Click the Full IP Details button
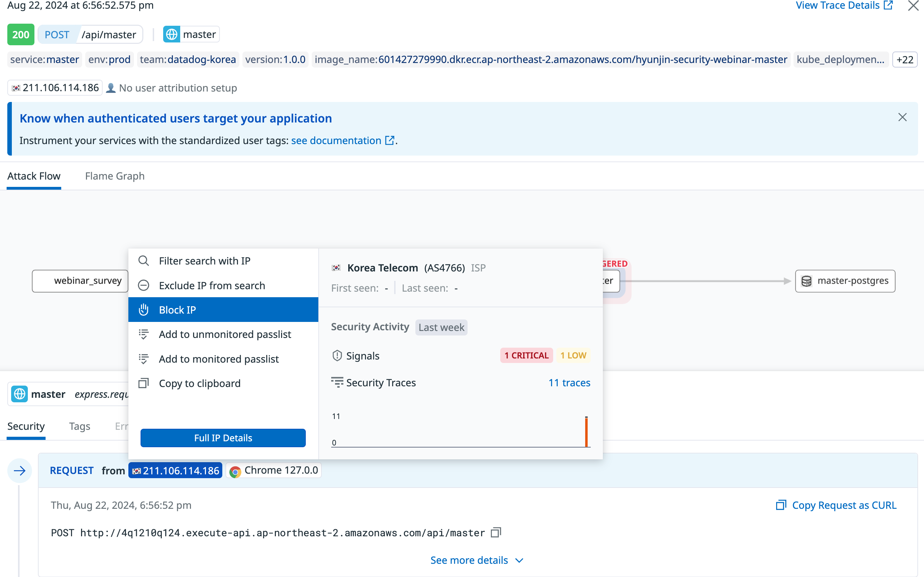The height and width of the screenshot is (577, 924). [223, 438]
